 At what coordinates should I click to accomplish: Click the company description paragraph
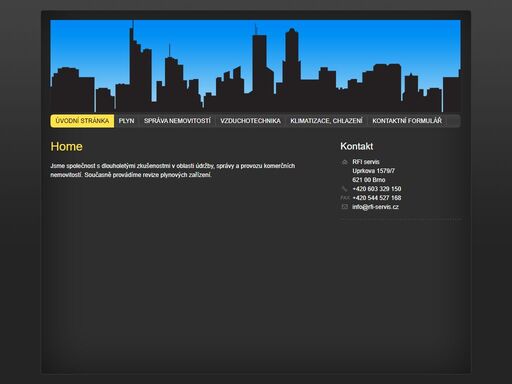tap(173, 170)
